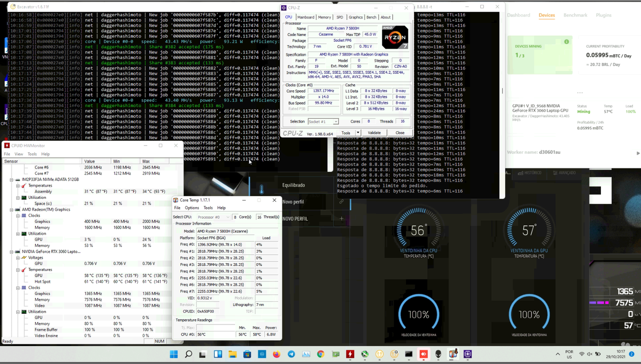Screen dimensions: 641x364
Task: Open the Windows Start menu
Action: tap(174, 354)
